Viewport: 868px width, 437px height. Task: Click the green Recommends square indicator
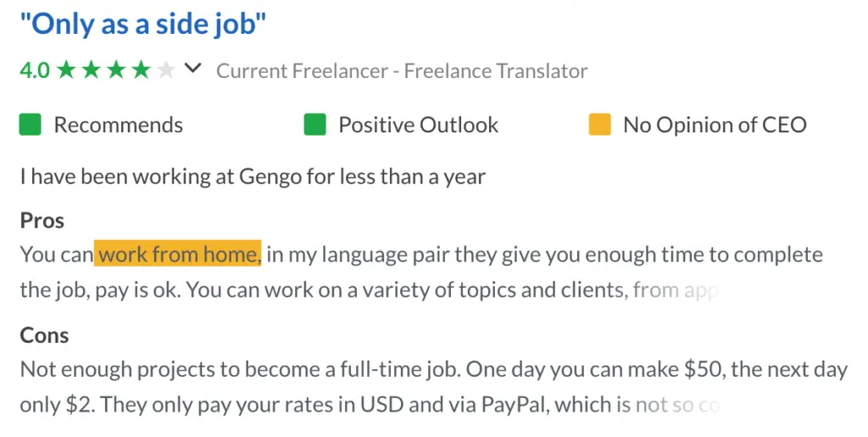pyautogui.click(x=31, y=125)
